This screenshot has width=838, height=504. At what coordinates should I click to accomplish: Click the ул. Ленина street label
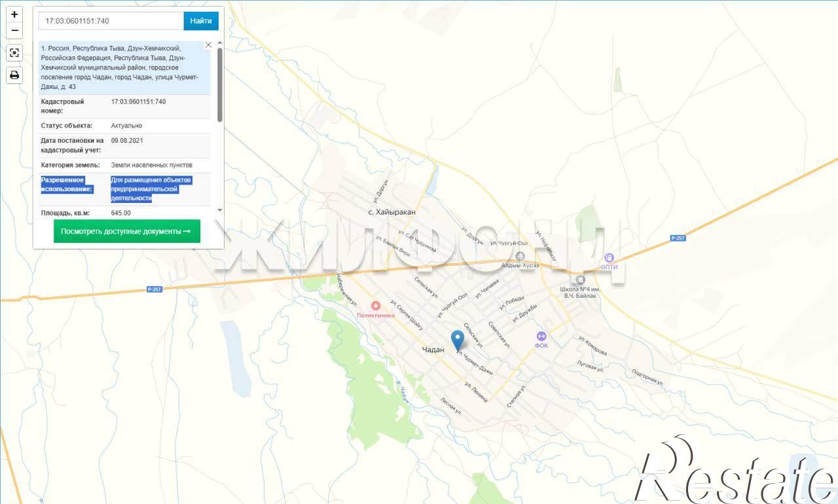[x=476, y=391]
